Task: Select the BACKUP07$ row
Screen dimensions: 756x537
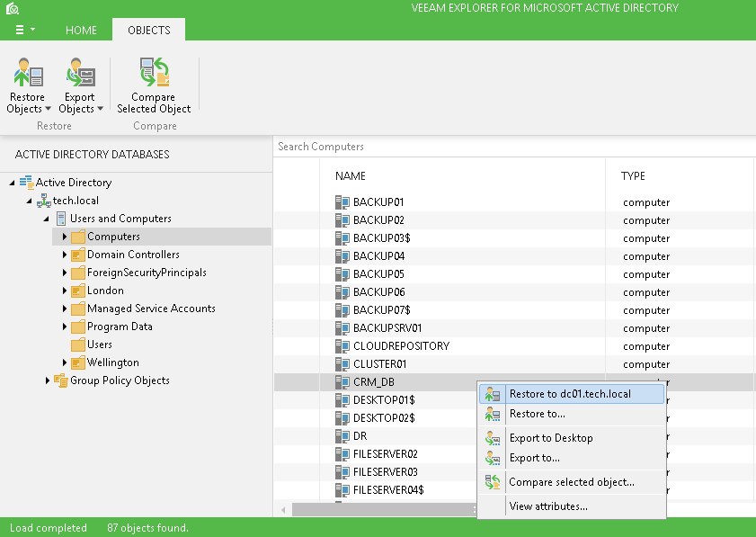Action: [x=514, y=310]
